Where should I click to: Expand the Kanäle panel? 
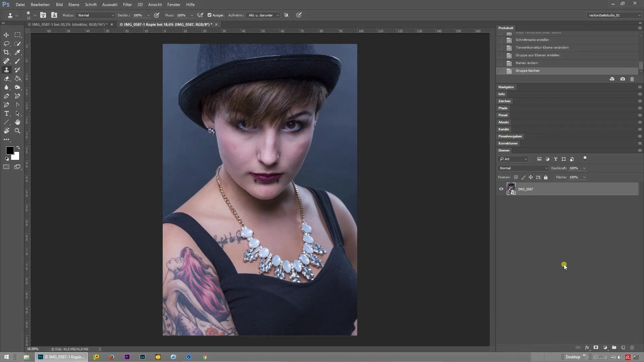tap(503, 129)
